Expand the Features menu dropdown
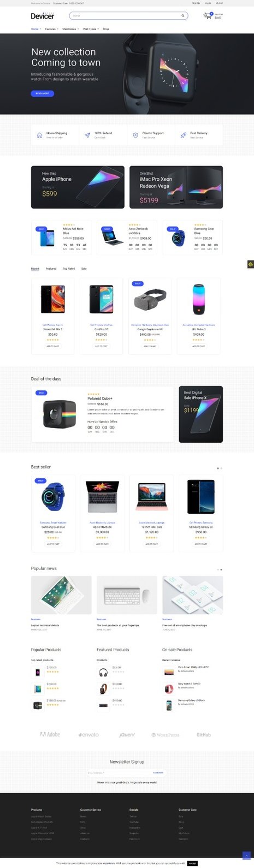 pos(51,29)
